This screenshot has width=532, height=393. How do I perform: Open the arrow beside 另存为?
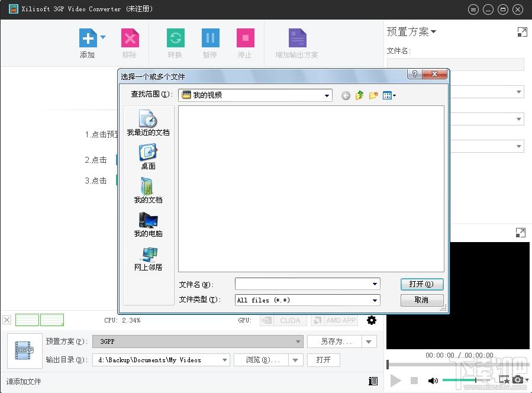click(x=369, y=342)
